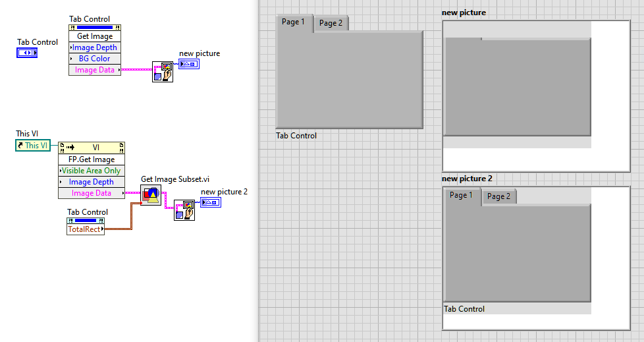Click the new picture label in block diagram
Screen dimensions: 644x342
click(x=200, y=53)
